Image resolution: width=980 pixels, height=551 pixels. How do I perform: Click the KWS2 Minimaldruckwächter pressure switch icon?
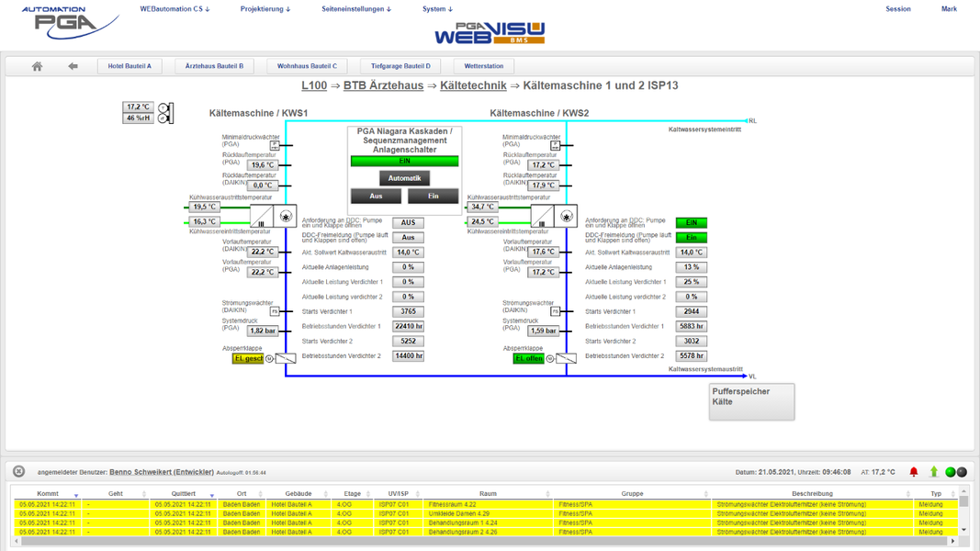555,145
